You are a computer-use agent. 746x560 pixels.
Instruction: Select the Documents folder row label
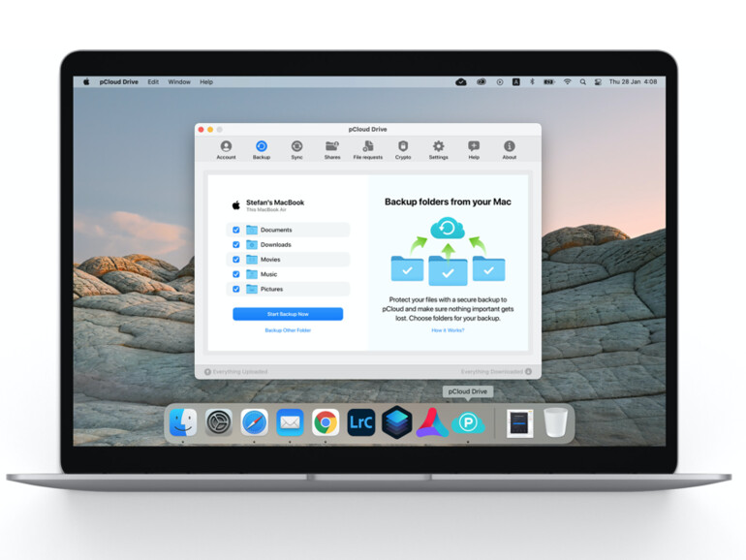click(x=276, y=230)
